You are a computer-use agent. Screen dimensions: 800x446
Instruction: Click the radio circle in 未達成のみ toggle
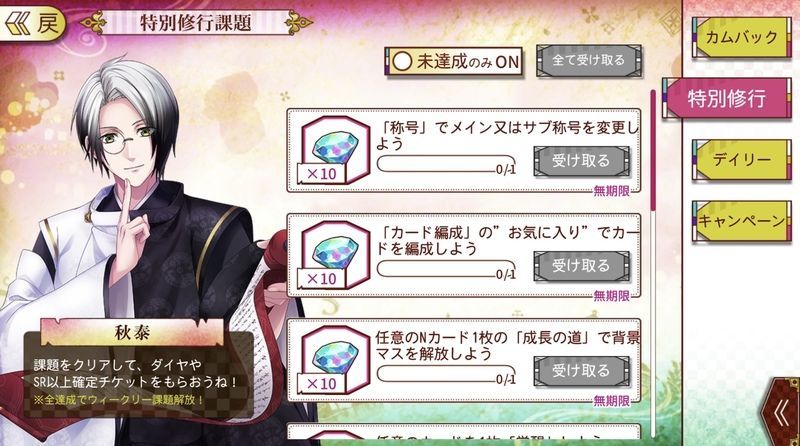[402, 62]
